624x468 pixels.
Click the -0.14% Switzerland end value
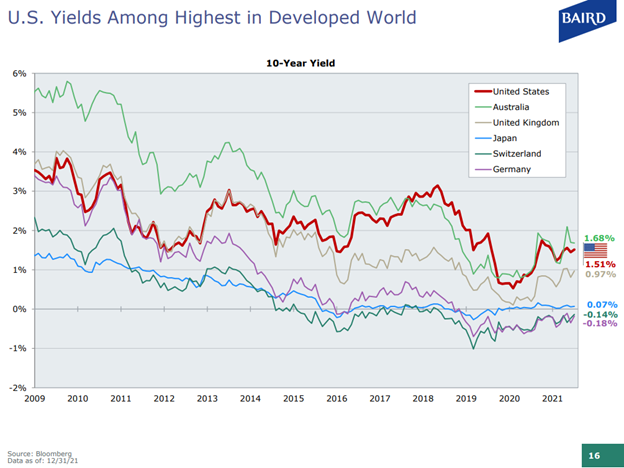pos(601,315)
